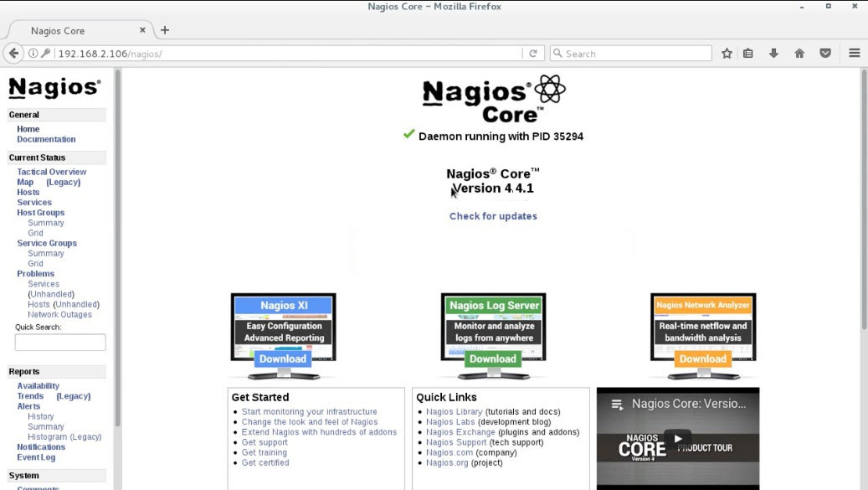Open Alerts History
868x490 pixels.
click(41, 416)
